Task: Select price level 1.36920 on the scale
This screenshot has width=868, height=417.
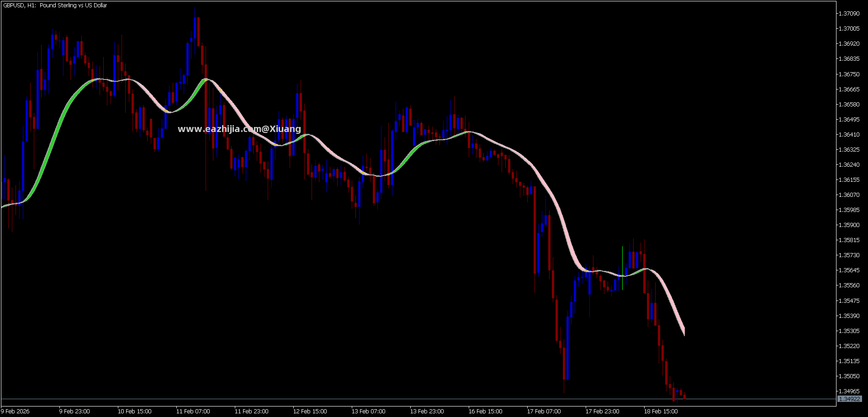Action: point(849,44)
